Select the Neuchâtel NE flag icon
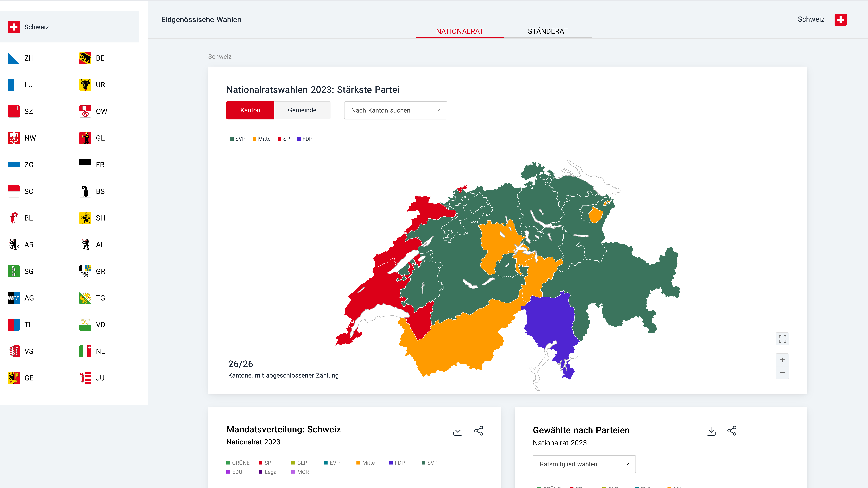Viewport: 868px width, 488px height. 85,351
